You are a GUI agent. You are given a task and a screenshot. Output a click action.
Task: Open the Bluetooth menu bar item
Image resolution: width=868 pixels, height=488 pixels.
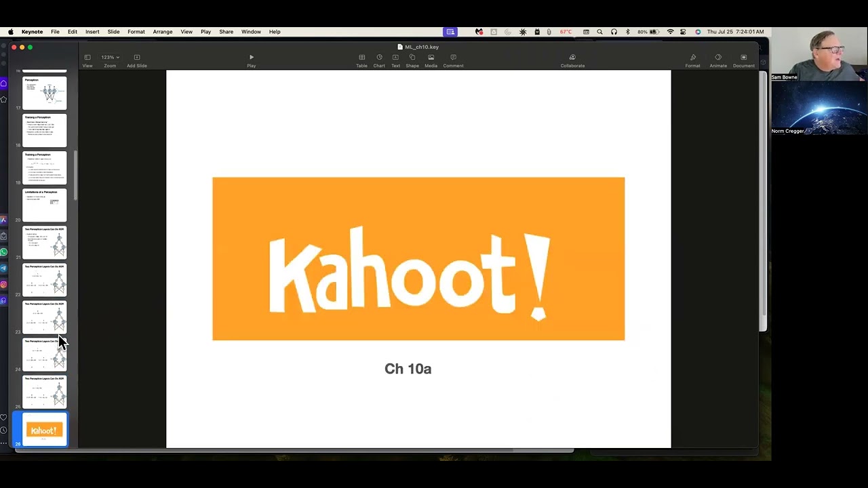click(x=627, y=32)
